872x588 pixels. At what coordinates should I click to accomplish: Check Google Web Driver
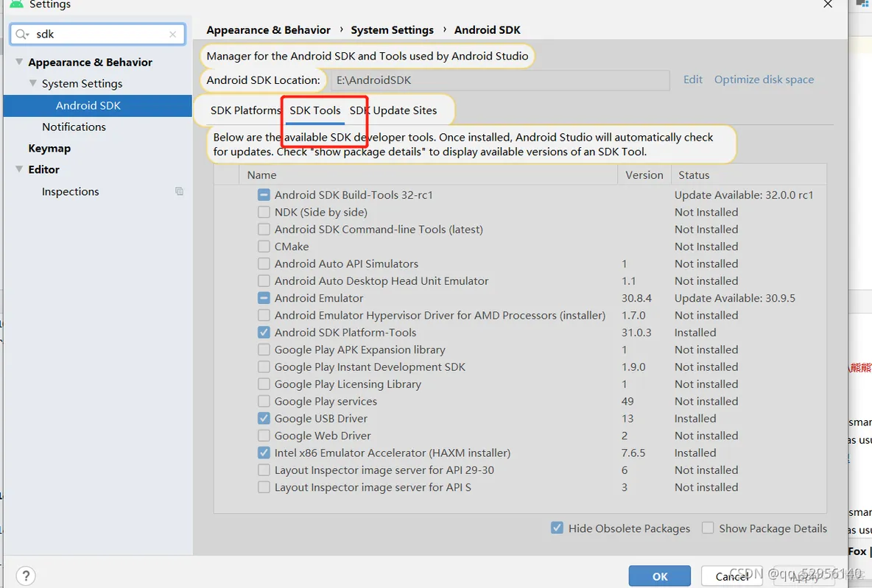pyautogui.click(x=264, y=436)
